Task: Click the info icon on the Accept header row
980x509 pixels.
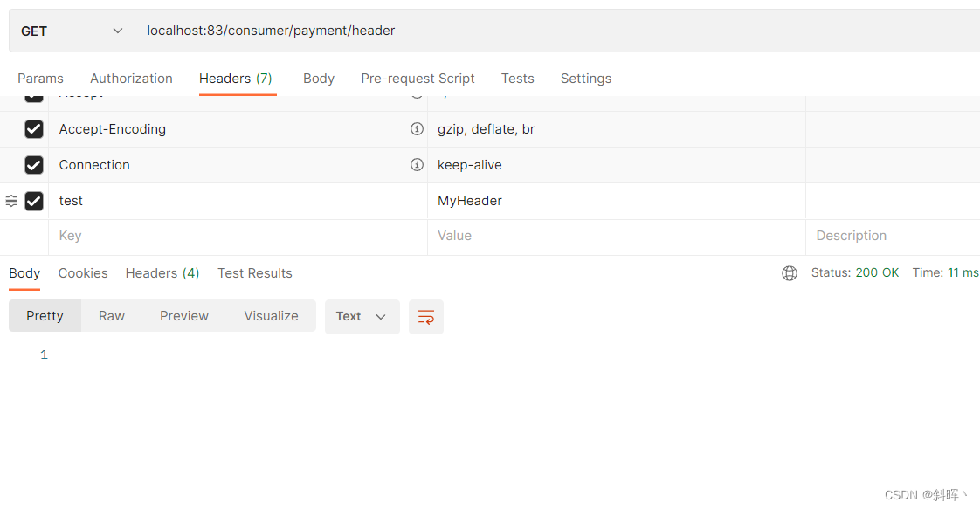Action: (417, 93)
